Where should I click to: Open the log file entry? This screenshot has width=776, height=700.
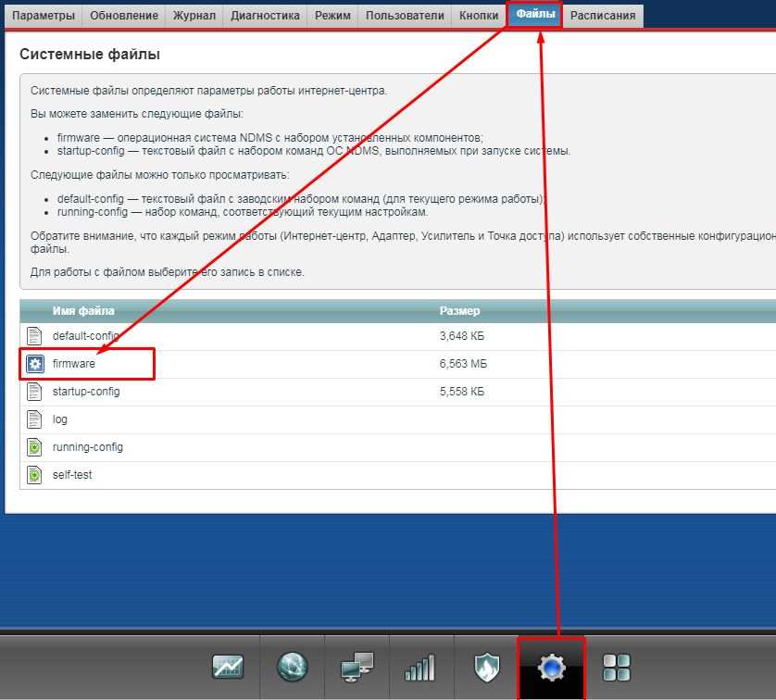(60, 419)
